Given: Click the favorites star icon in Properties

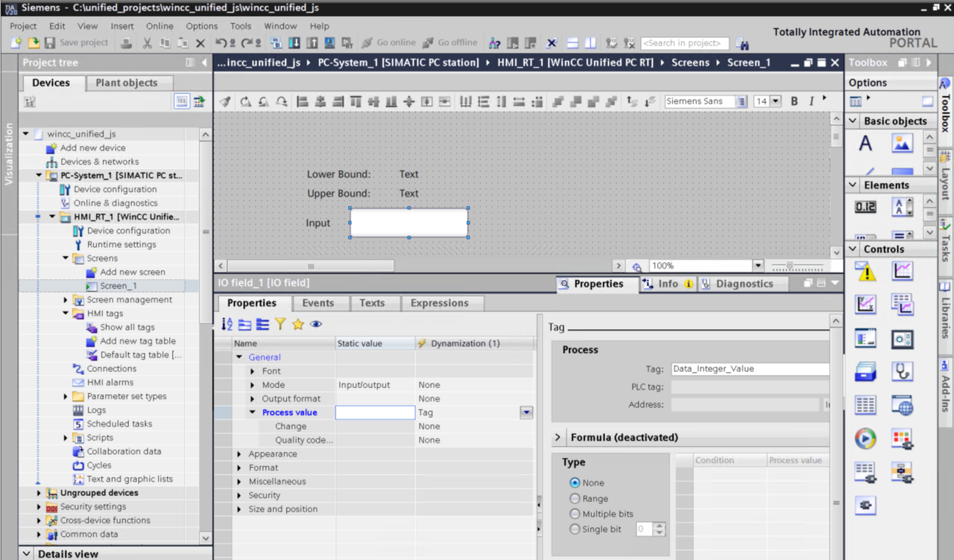Looking at the screenshot, I should click(298, 324).
